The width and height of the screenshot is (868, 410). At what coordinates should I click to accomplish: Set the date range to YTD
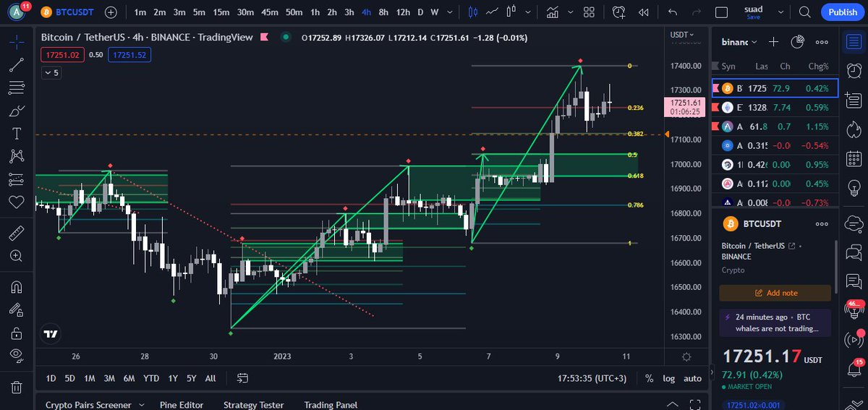[x=151, y=378]
